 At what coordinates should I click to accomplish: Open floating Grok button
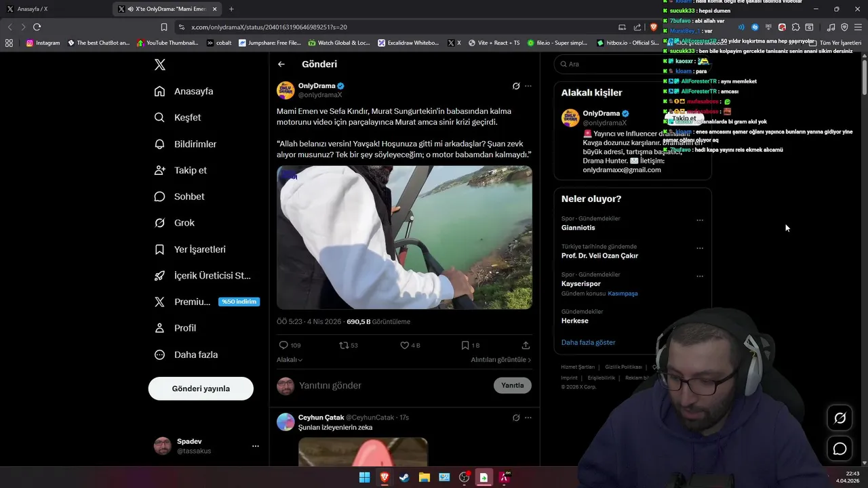click(840, 418)
